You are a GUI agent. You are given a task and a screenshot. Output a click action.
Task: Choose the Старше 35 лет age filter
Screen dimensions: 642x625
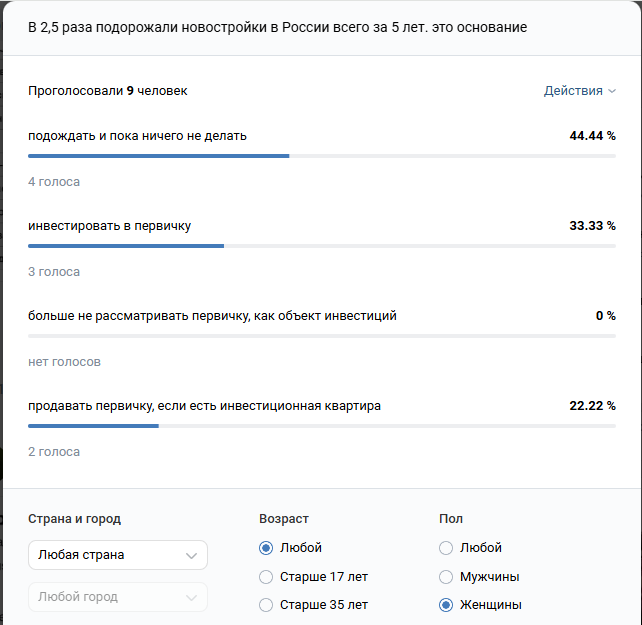(x=266, y=605)
